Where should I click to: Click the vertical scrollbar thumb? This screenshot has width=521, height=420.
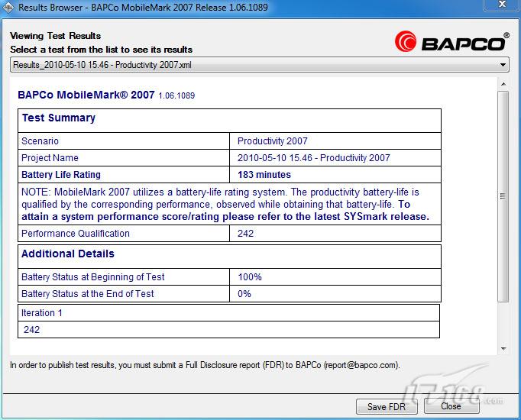coord(503,196)
